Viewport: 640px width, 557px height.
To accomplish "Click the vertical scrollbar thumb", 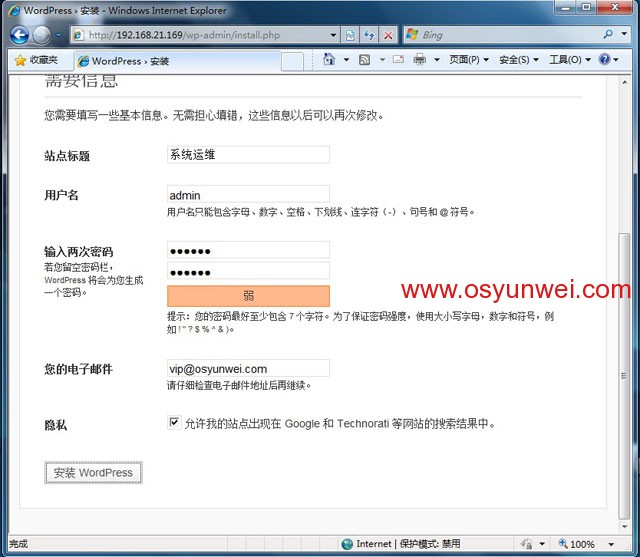I will 624,375.
